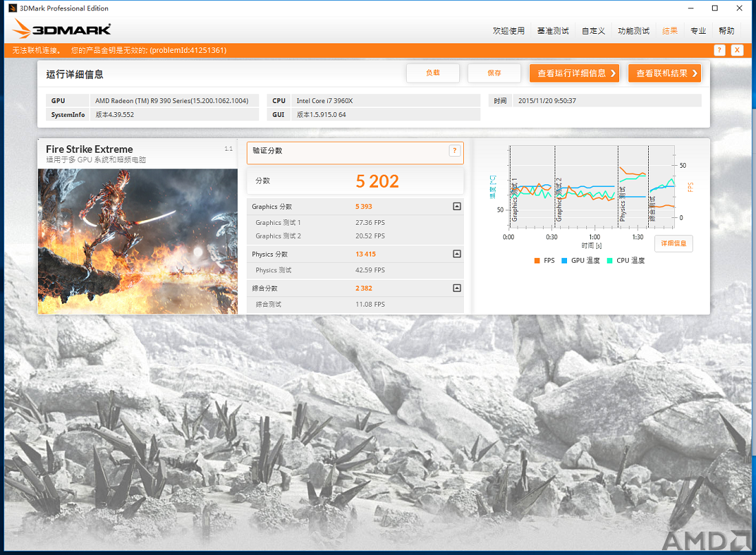Click 查看联机结果 button
Viewport: 756px width, 555px height.
pyautogui.click(x=665, y=74)
